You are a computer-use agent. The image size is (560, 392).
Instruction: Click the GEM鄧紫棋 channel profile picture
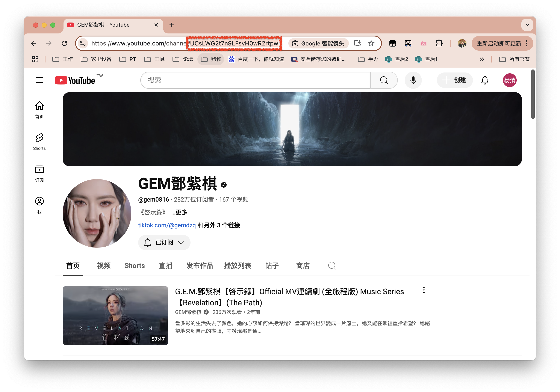click(97, 213)
